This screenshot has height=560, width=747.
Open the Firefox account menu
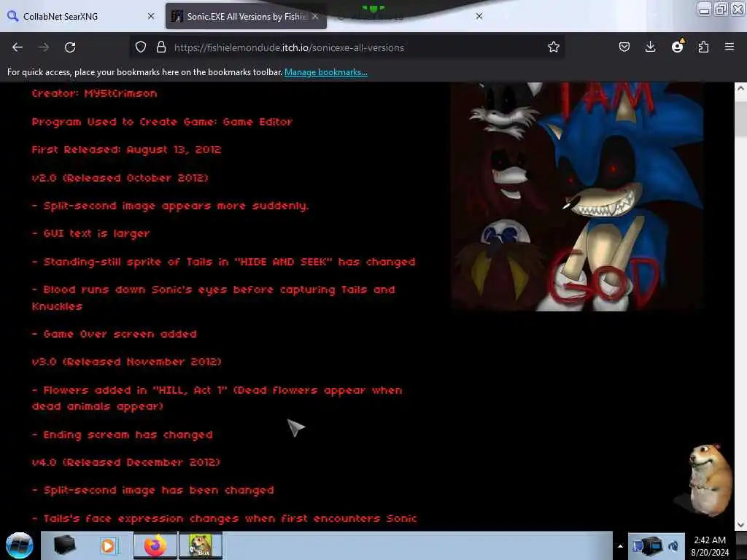(677, 47)
